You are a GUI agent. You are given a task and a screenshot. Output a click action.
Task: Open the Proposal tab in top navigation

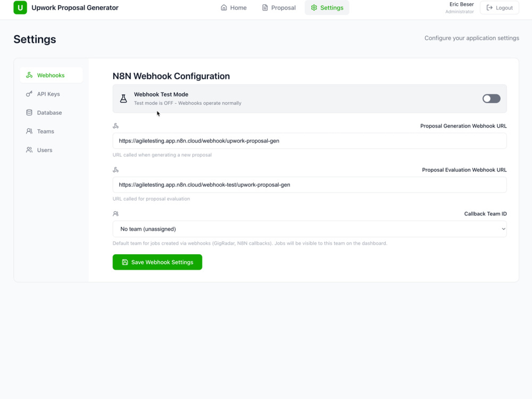279,7
